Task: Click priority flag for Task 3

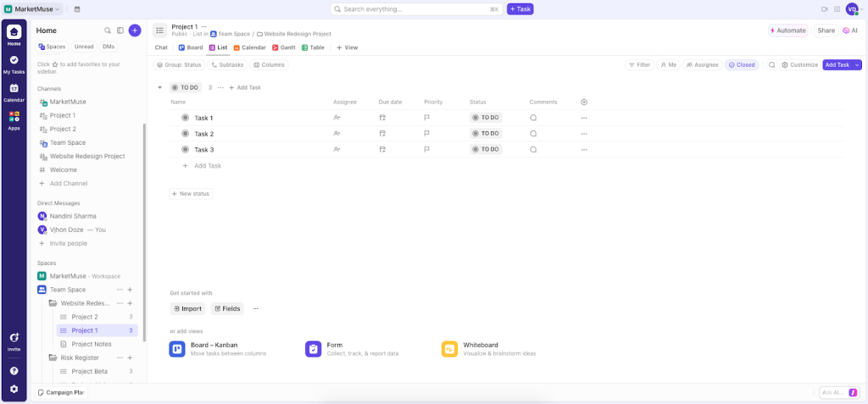Action: [x=427, y=149]
